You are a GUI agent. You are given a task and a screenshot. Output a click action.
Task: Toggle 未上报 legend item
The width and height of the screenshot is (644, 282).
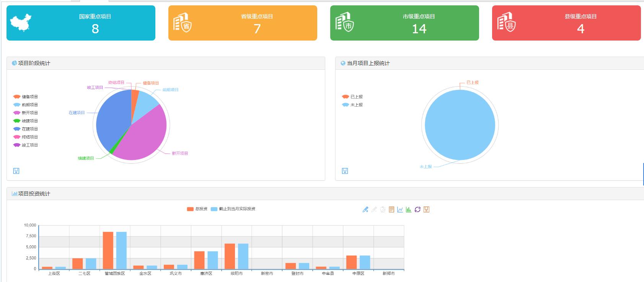352,105
